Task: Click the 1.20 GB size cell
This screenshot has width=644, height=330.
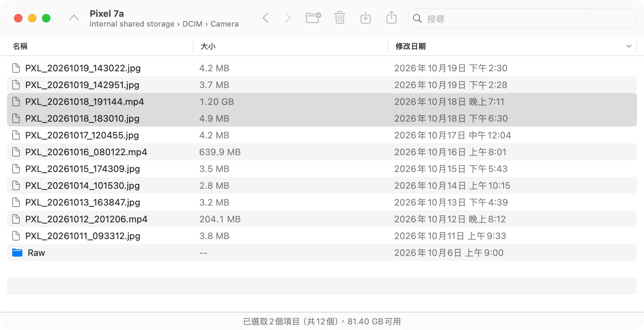Action: (217, 102)
